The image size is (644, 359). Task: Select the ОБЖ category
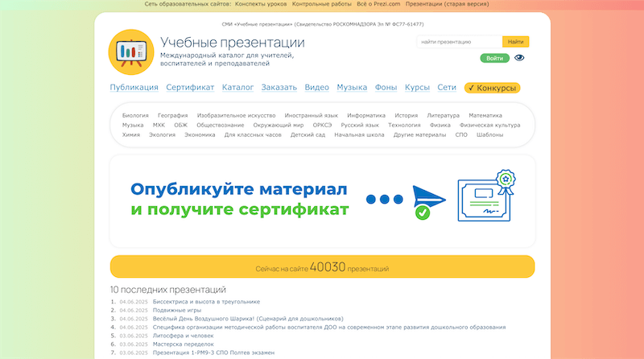pyautogui.click(x=180, y=125)
